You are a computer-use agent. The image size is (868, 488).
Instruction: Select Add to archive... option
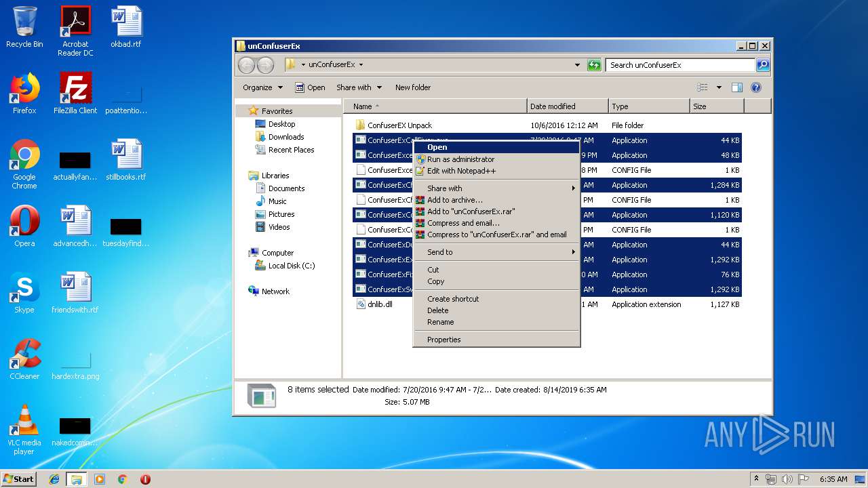click(496, 200)
